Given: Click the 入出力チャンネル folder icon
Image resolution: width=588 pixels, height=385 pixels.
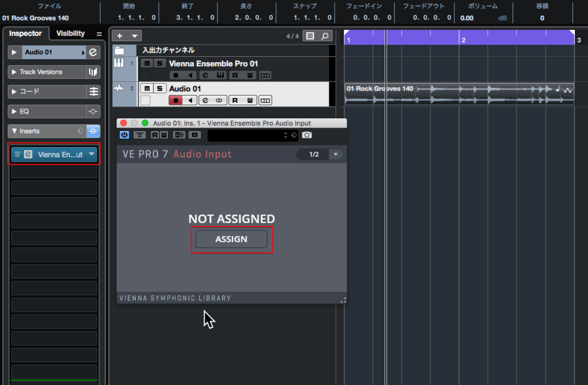Looking at the screenshot, I should coord(119,50).
